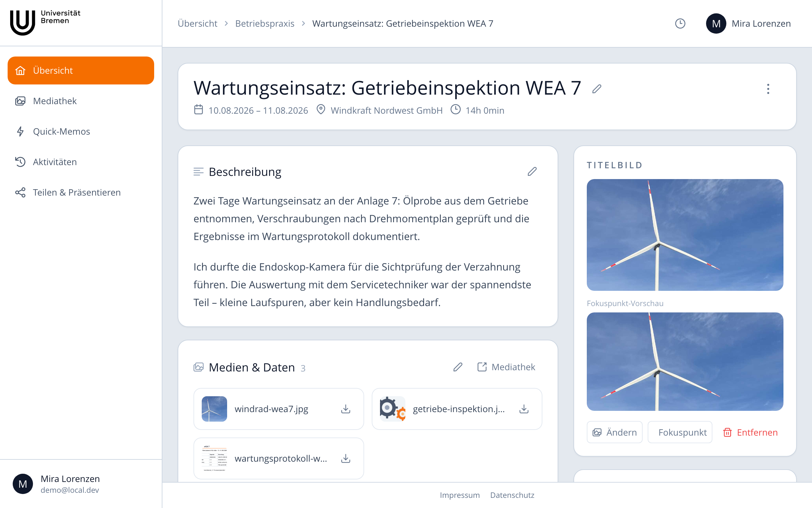Click the Betriebspraxis breadcrumb link
The image size is (812, 508).
[265, 23]
